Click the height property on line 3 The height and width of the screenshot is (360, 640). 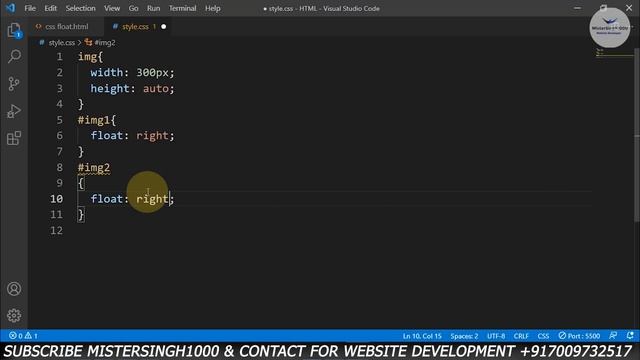click(110, 89)
